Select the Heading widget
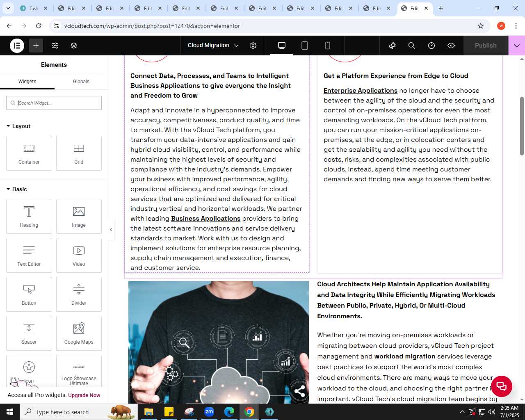The image size is (525, 420). tap(29, 216)
